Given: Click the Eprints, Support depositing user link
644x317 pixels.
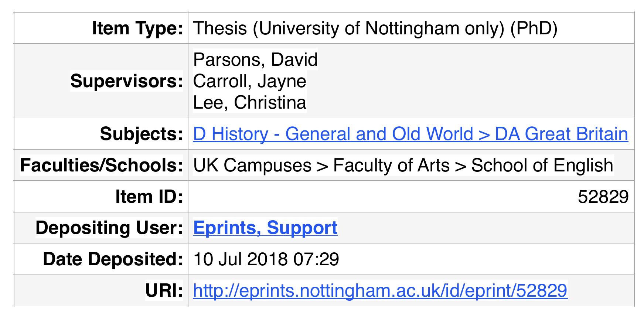Looking at the screenshot, I should coord(265,228).
